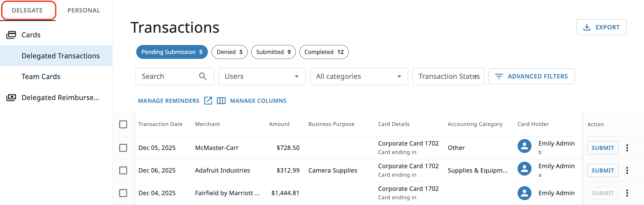Switch to the Personal tab
644x205 pixels.
[x=84, y=10]
